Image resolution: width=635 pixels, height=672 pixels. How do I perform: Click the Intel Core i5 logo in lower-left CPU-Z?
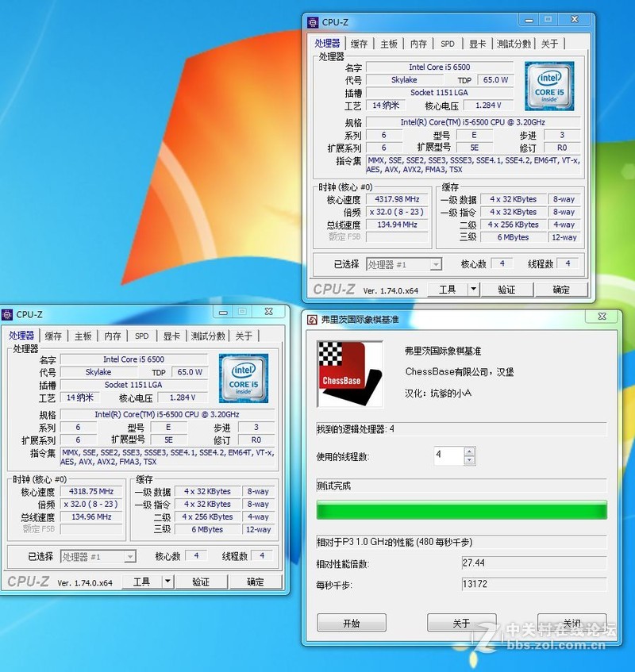click(x=244, y=378)
